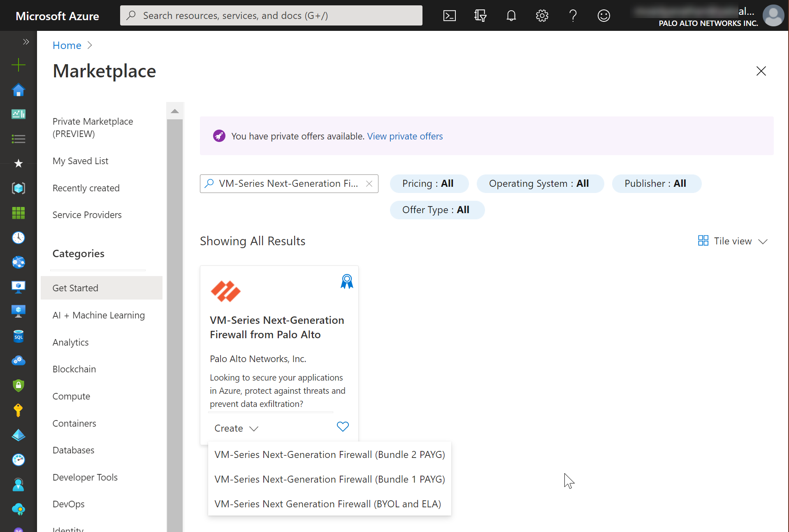This screenshot has height=532, width=789.
Task: Open the Tile view dropdown
Action: pyautogui.click(x=733, y=241)
